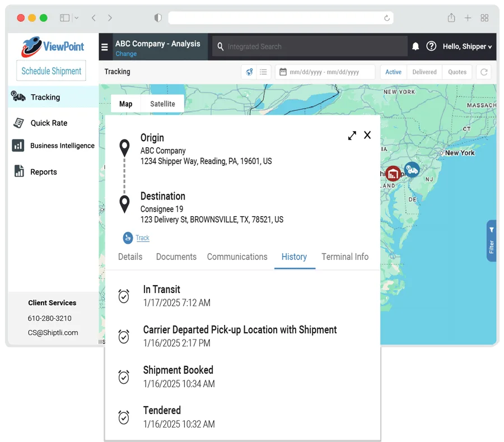Switch to list view icon
Image resolution: width=504 pixels, height=442 pixels.
click(x=263, y=72)
